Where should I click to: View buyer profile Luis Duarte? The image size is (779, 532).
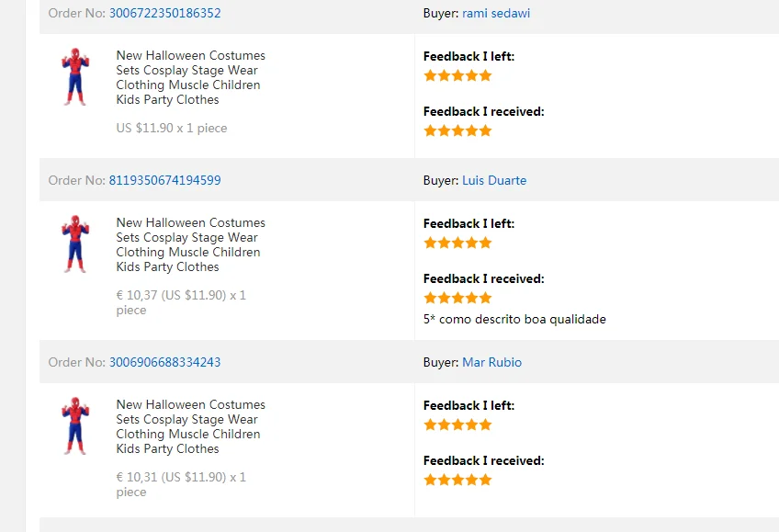tap(494, 180)
